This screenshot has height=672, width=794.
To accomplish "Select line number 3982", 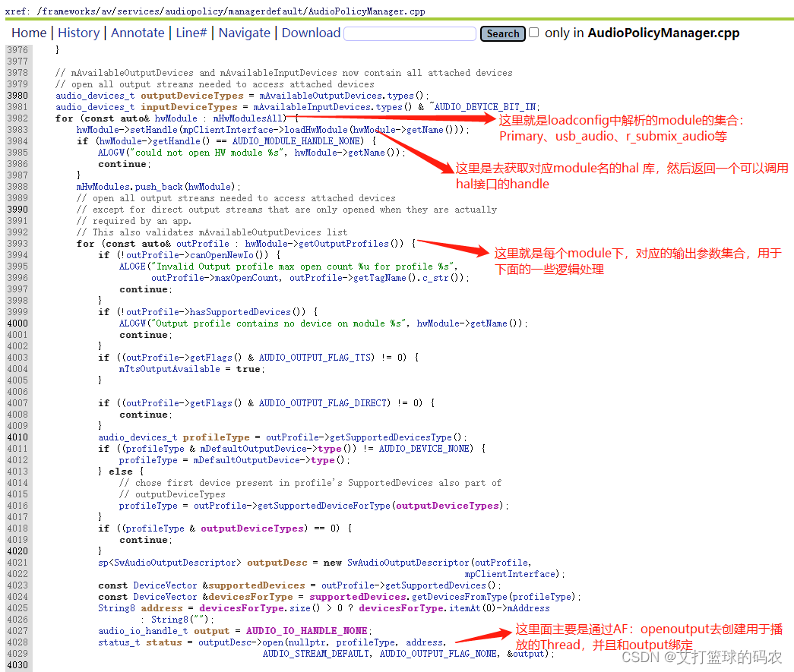I will pos(17,118).
